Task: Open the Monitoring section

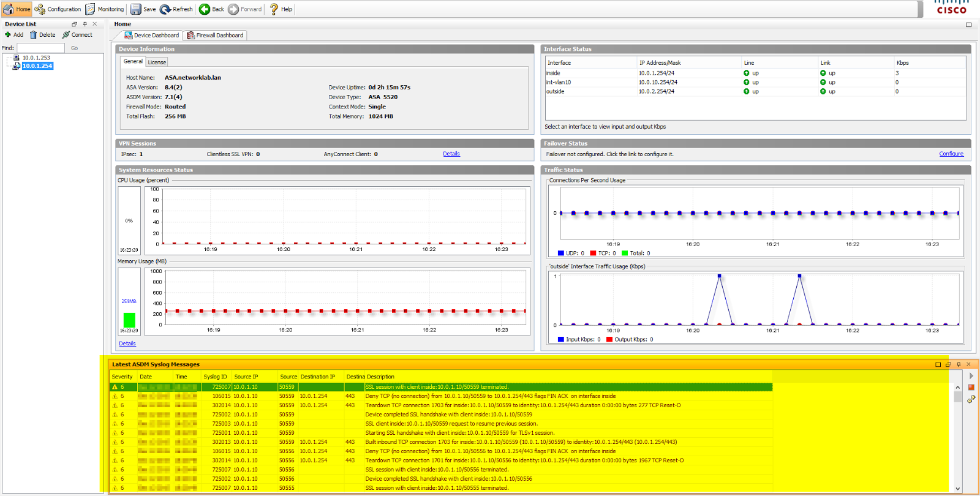Action: (x=105, y=9)
